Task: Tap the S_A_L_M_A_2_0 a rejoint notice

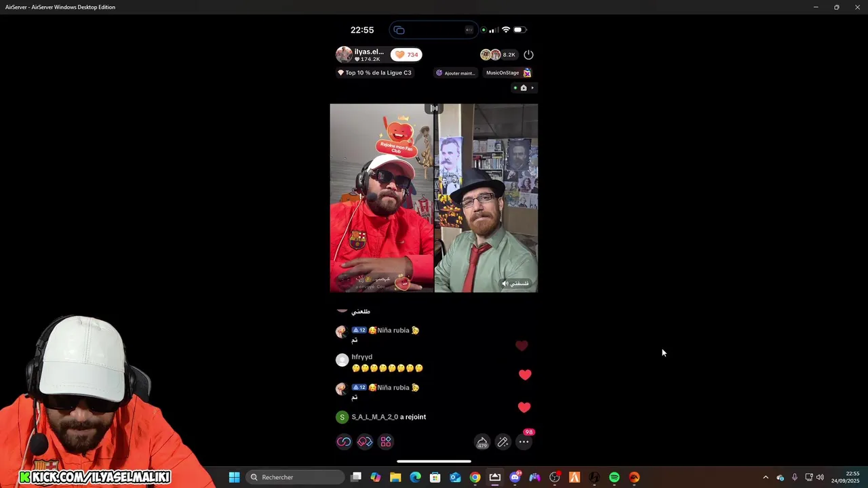Action: pos(389,417)
